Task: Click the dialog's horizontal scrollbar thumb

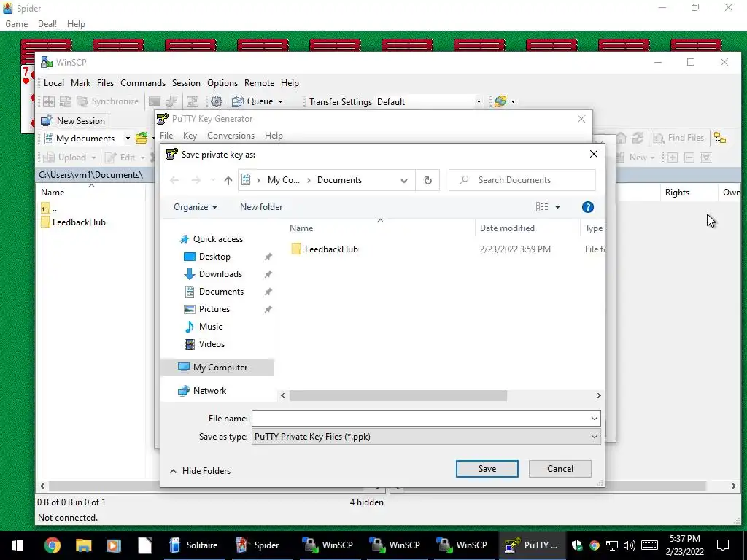Action: [x=398, y=396]
